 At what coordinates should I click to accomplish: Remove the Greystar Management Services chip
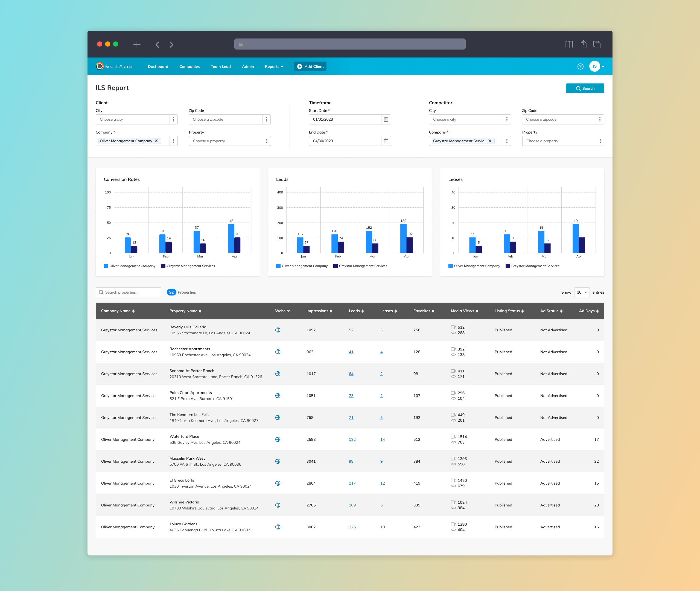click(x=489, y=141)
